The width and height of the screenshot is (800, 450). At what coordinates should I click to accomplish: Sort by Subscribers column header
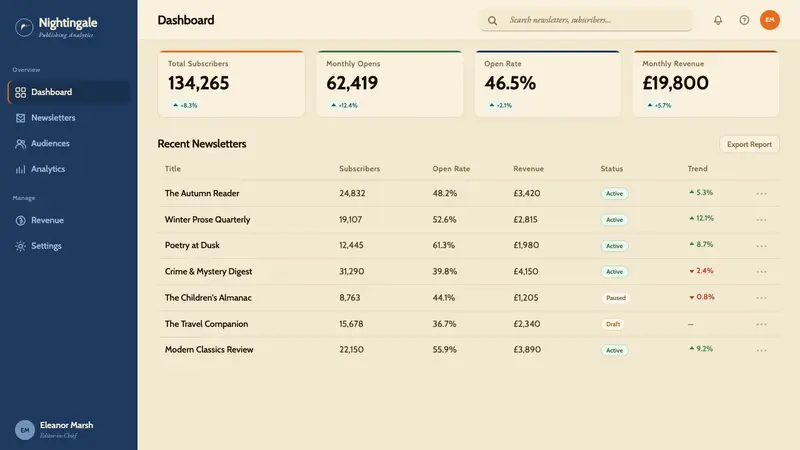359,169
